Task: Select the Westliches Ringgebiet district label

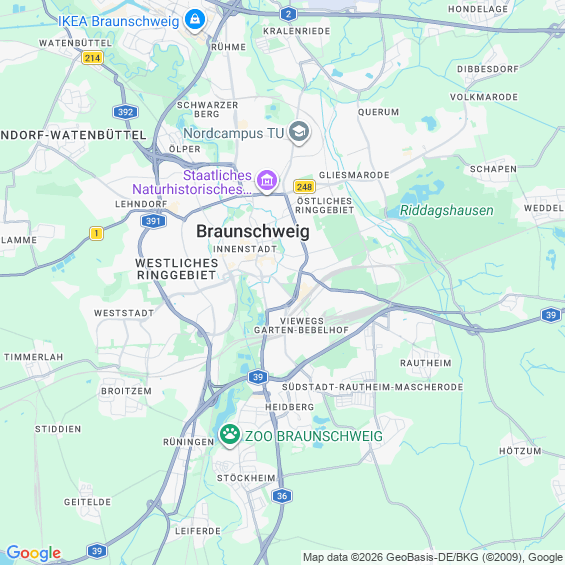Action: tap(177, 269)
